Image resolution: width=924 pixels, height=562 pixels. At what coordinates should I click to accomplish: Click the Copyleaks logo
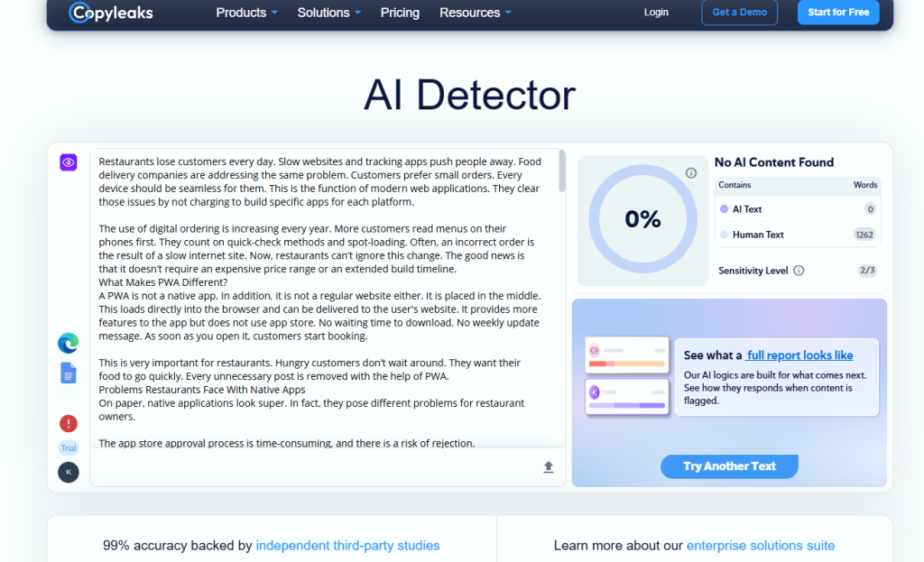[x=111, y=13]
